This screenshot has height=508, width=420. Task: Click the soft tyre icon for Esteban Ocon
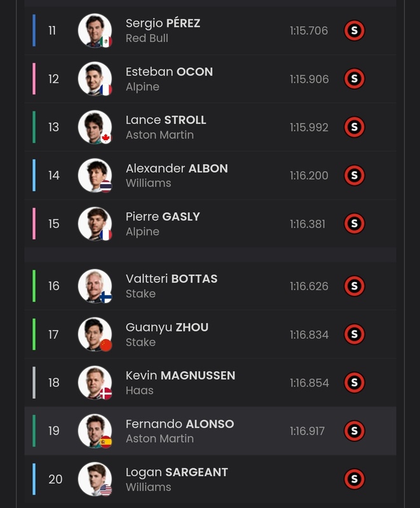(354, 79)
